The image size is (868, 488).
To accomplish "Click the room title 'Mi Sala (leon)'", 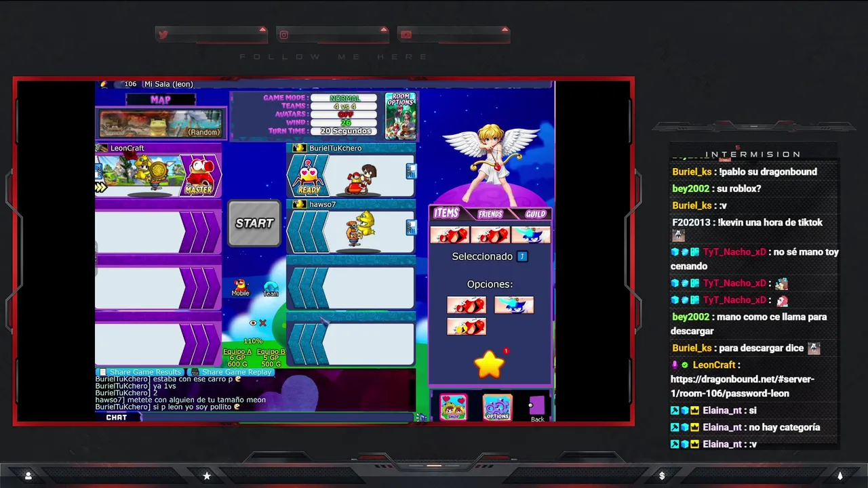I will click(x=169, y=84).
